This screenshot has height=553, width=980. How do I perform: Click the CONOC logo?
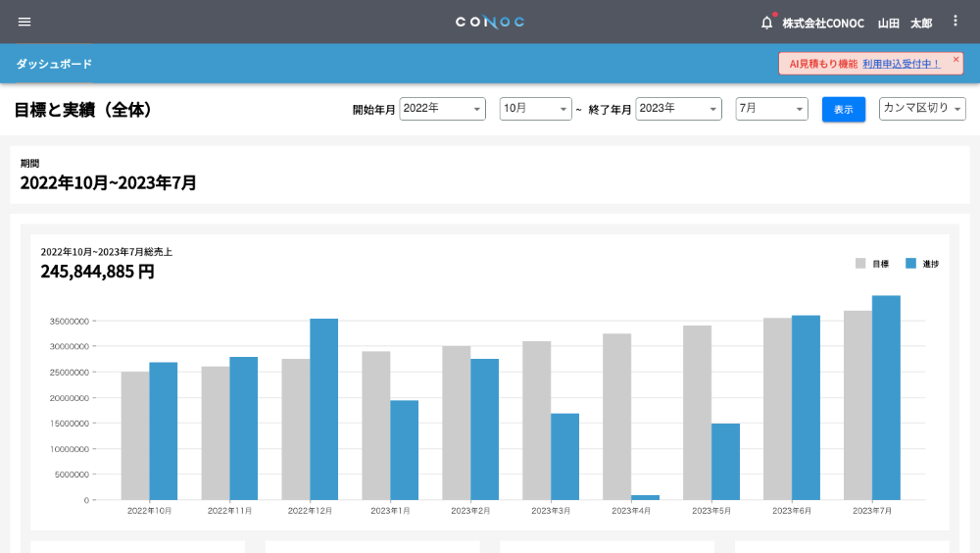[x=489, y=22]
